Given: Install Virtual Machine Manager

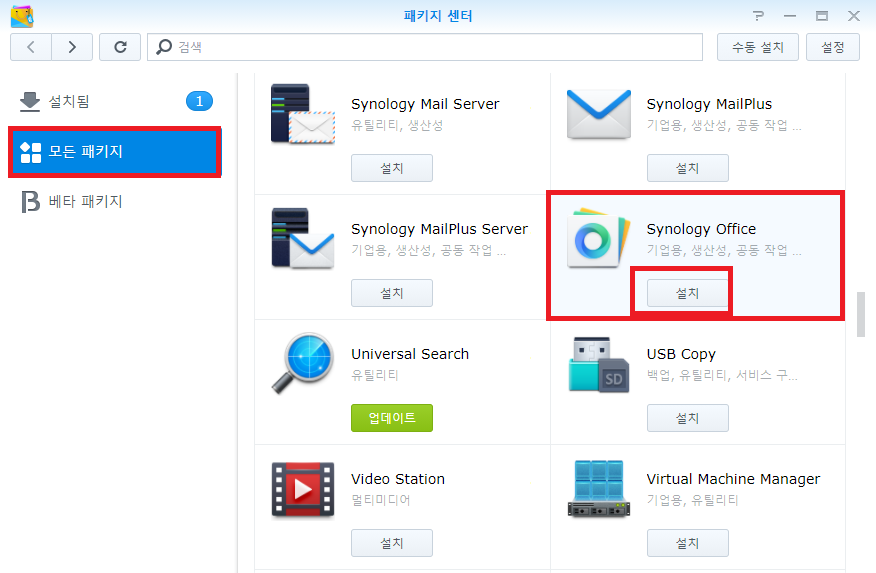Looking at the screenshot, I should (687, 543).
